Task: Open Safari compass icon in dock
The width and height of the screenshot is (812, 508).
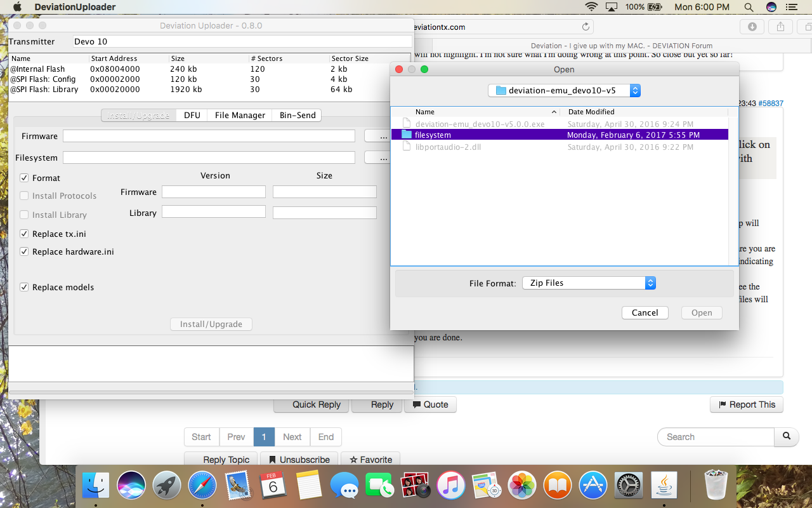Action: [202, 486]
